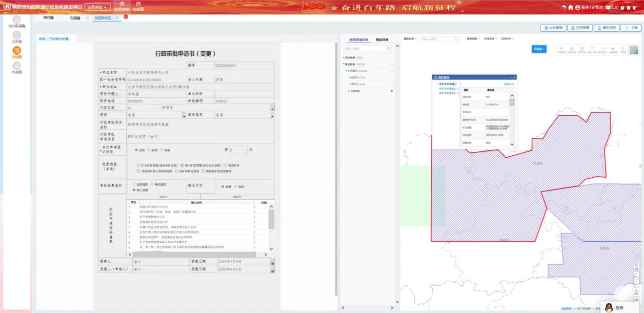The width and height of the screenshot is (644, 313).
Task: Click the 业务审批 icon in top header
Action: 122,5
